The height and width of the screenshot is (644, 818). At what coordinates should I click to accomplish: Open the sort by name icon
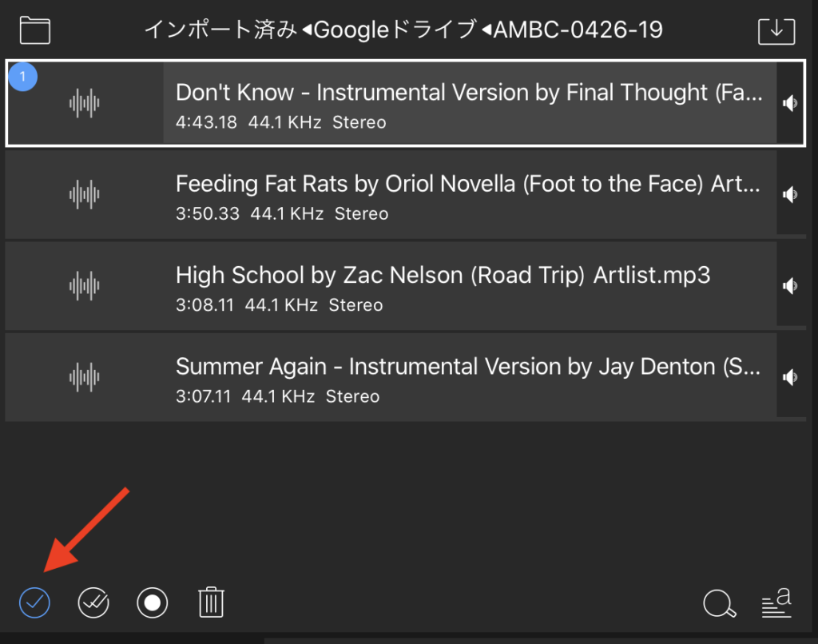click(x=776, y=602)
